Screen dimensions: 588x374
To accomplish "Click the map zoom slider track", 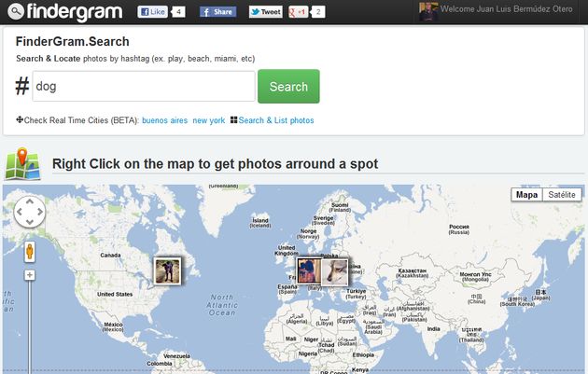I will pos(30,326).
